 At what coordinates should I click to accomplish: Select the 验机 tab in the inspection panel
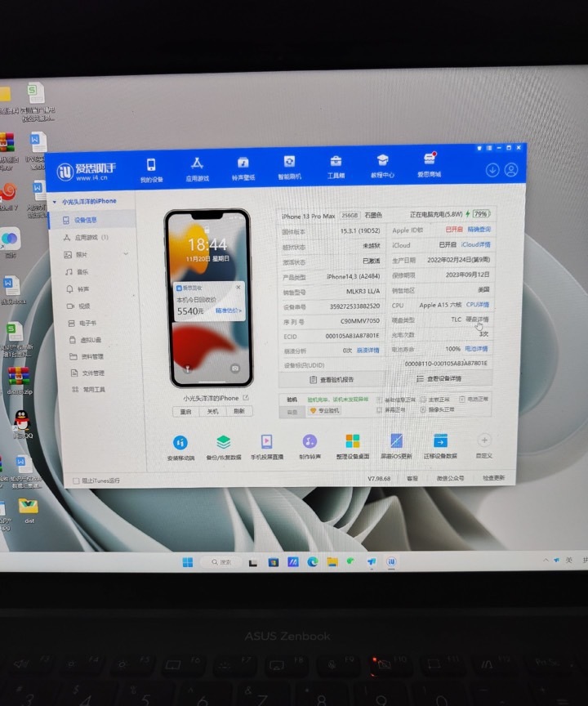click(x=292, y=400)
